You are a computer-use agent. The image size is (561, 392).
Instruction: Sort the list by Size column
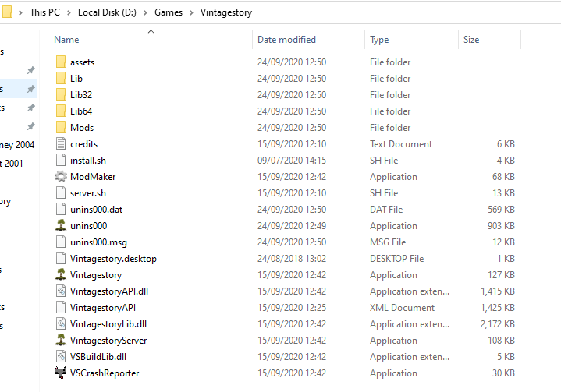pos(471,40)
